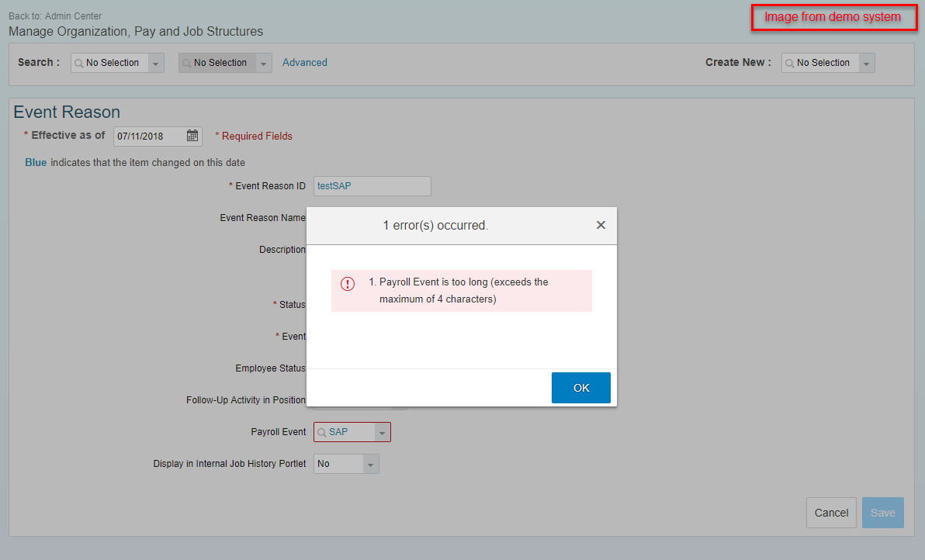The width and height of the screenshot is (925, 560).
Task: Click the 'Follow-Up Activity in Position' label
Action: (x=246, y=400)
